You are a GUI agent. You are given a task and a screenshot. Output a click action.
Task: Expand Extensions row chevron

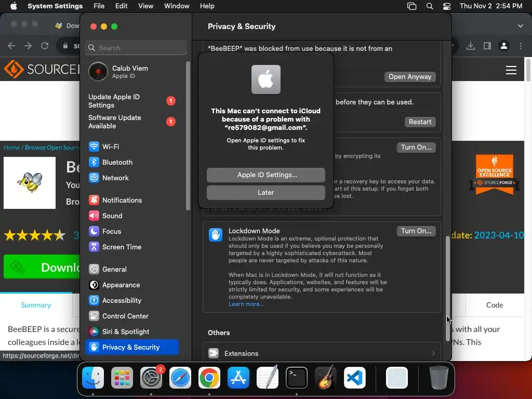433,353
